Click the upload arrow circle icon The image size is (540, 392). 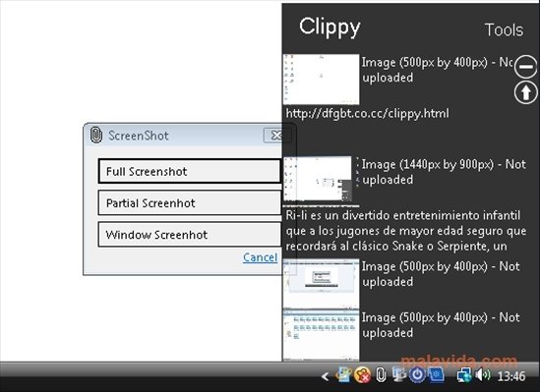[x=525, y=92]
